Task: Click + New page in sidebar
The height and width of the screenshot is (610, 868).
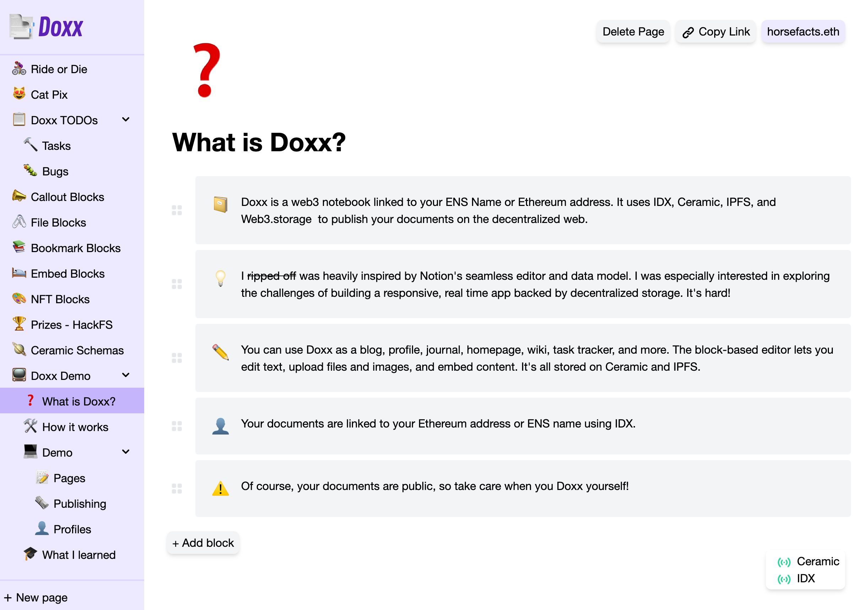Action: pos(36,598)
